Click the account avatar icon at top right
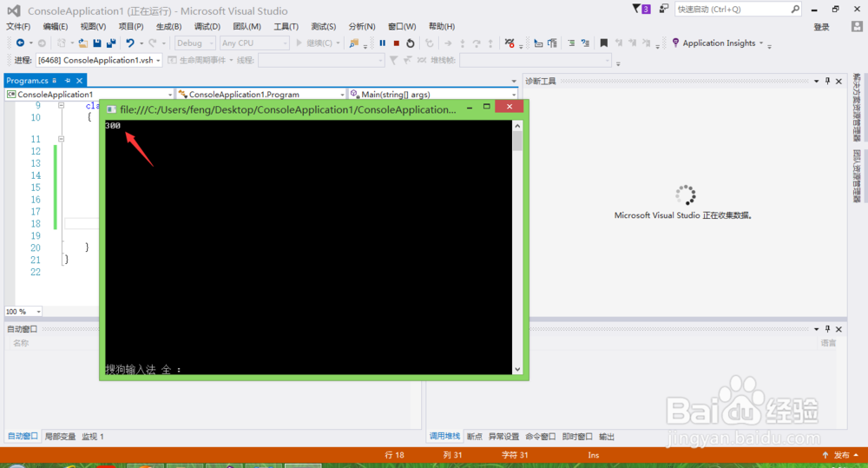 tap(857, 26)
